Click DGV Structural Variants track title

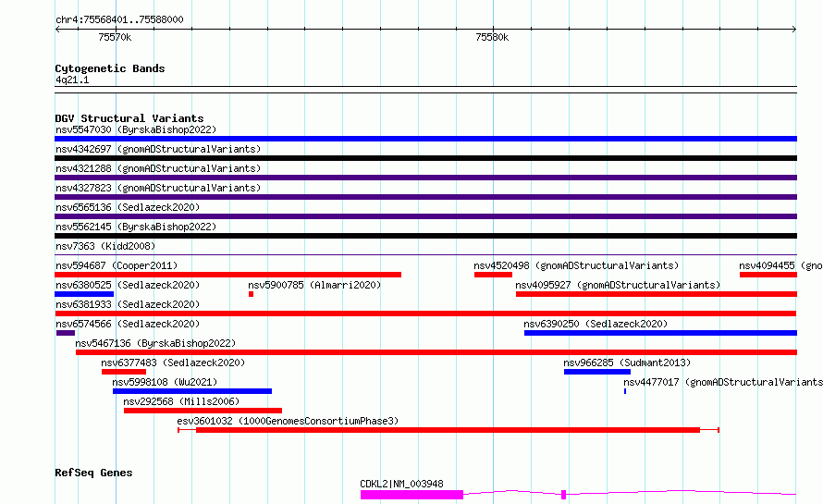129,118
